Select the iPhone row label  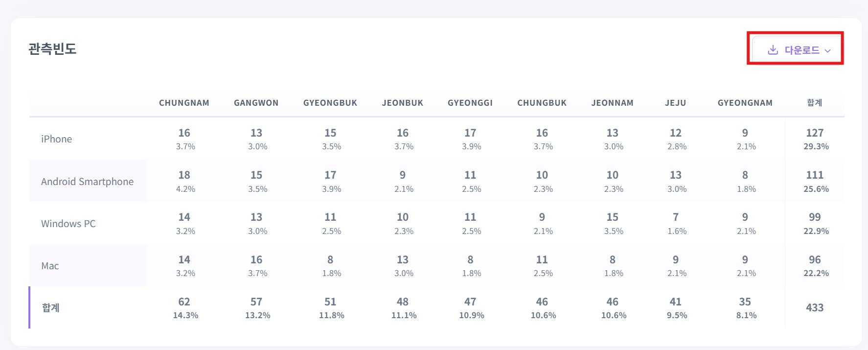coord(56,139)
